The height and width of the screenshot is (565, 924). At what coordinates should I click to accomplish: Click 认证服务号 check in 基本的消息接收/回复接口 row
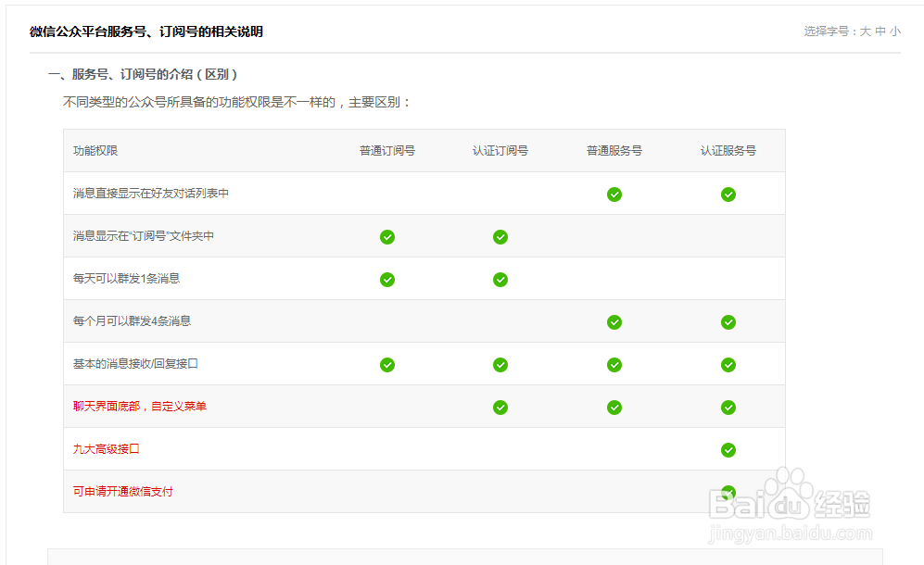(x=728, y=365)
